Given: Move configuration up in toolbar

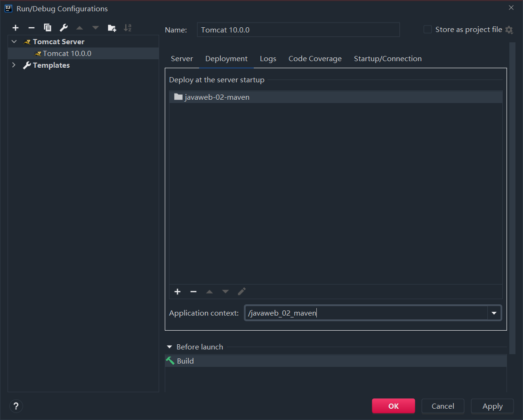Looking at the screenshot, I should coord(80,28).
